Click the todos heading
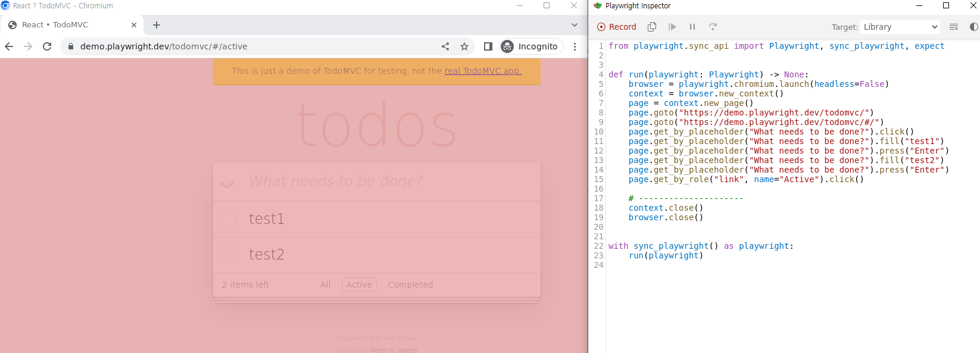980x353 pixels. pyautogui.click(x=377, y=125)
